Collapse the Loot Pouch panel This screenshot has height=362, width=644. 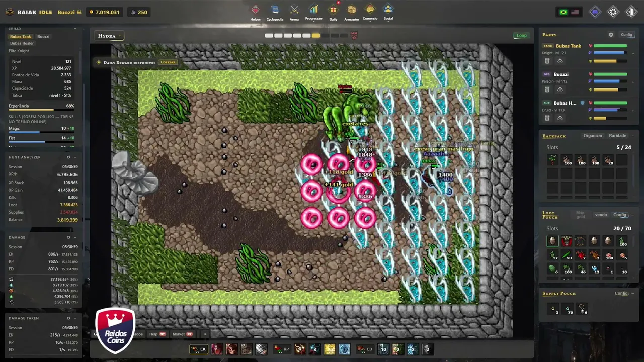[632, 215]
